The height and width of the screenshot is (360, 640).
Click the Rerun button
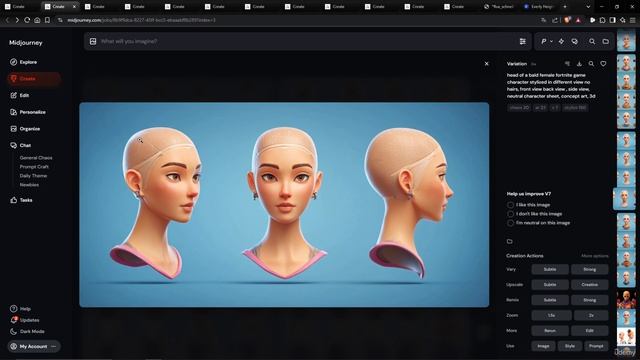coord(550,331)
